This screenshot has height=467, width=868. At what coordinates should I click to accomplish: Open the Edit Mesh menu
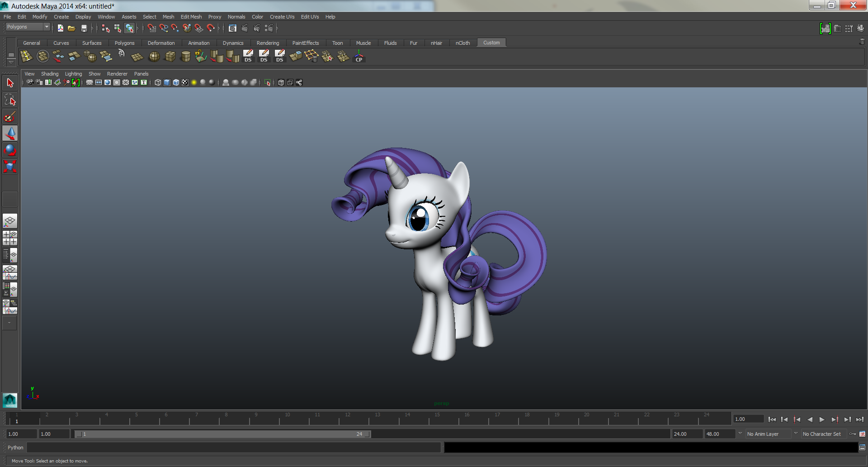pos(191,17)
